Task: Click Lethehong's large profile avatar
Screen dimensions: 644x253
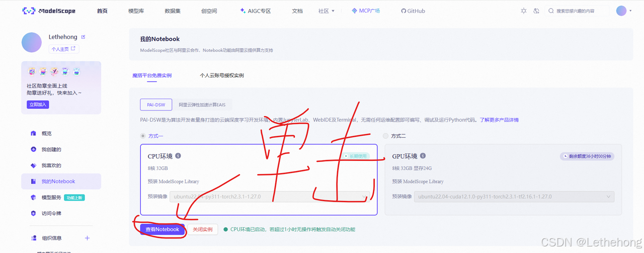Action: point(32,42)
